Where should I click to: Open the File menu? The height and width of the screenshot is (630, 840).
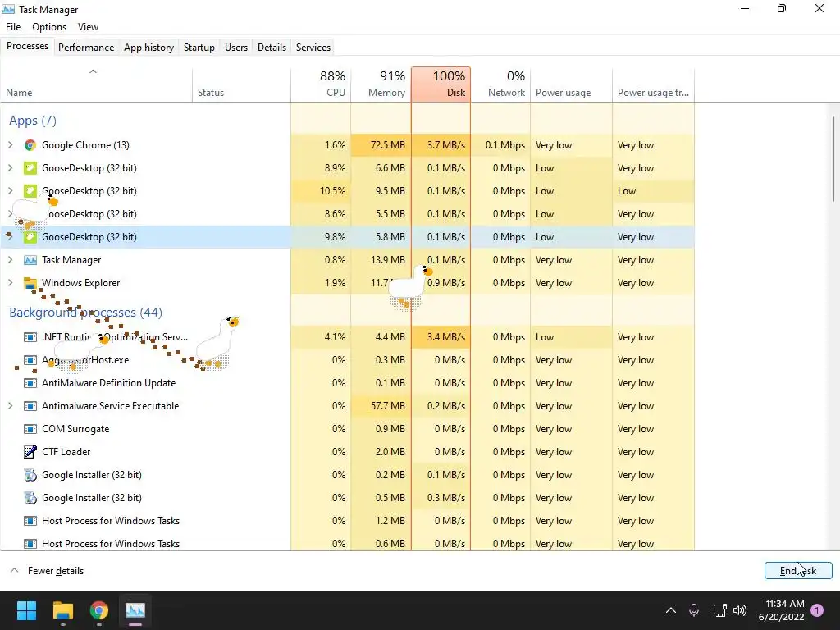(x=13, y=27)
